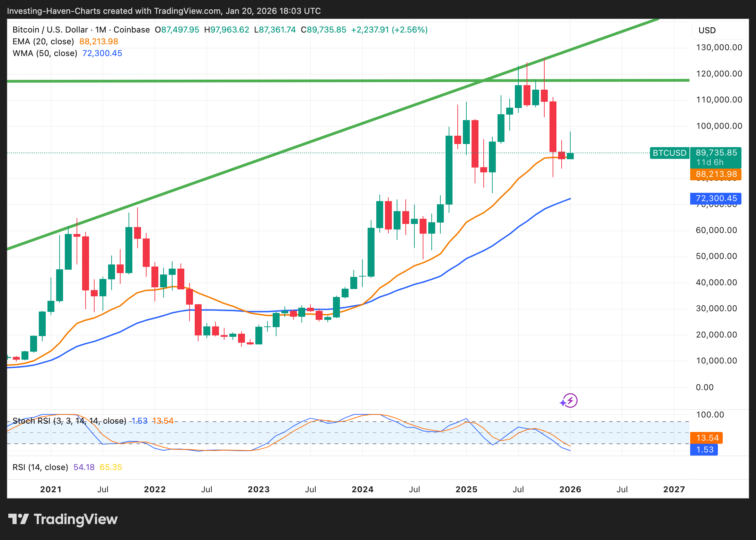
Task: Select the WMA (50, close) indicator legend
Action: [x=45, y=53]
